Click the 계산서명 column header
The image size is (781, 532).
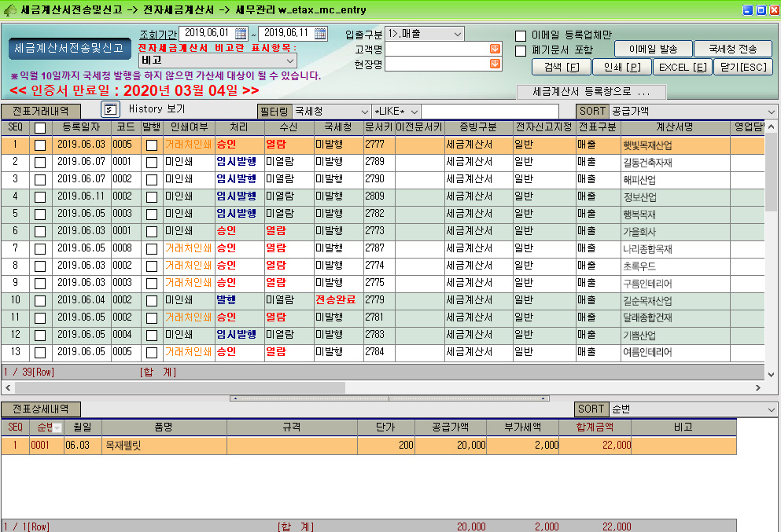coord(675,127)
